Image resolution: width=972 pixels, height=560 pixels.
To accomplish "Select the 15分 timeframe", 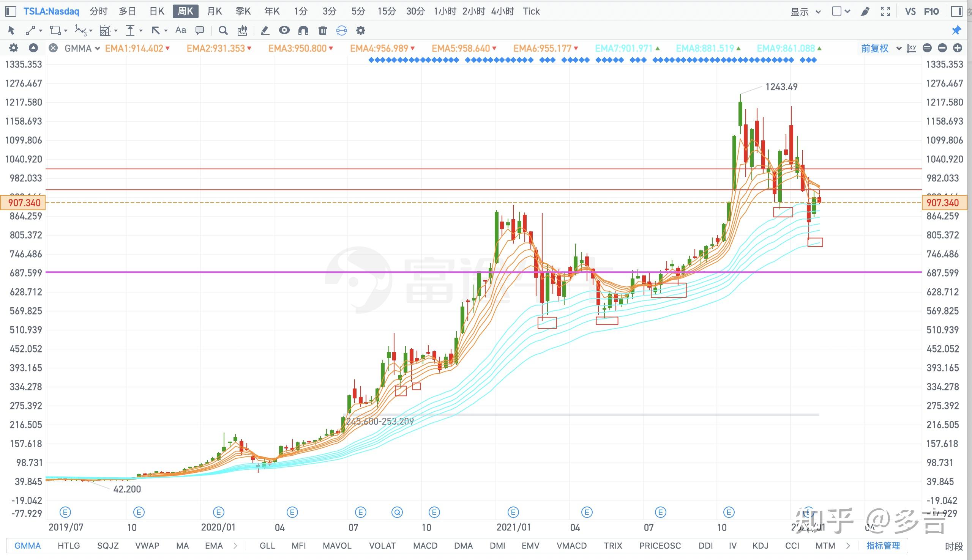I will pyautogui.click(x=387, y=11).
